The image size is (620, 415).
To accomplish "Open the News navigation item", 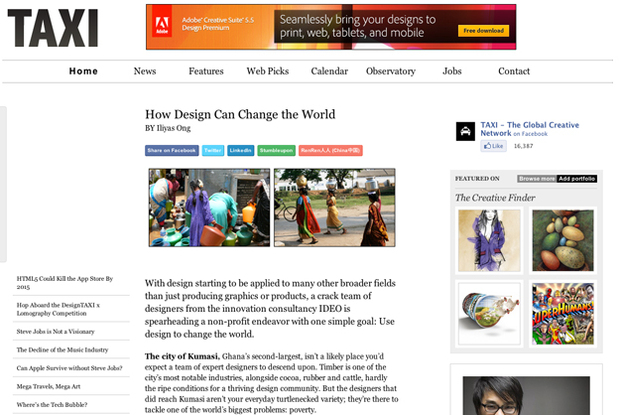I will [x=145, y=71].
